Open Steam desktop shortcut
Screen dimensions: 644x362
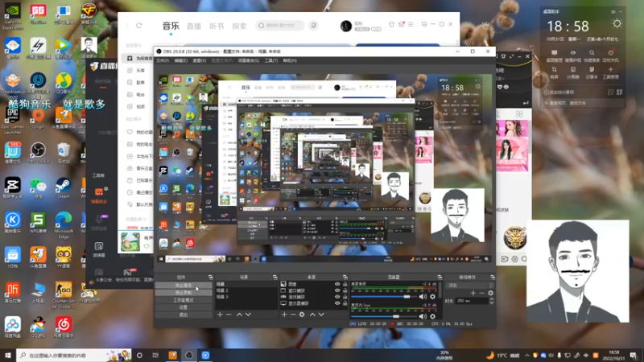click(x=64, y=188)
